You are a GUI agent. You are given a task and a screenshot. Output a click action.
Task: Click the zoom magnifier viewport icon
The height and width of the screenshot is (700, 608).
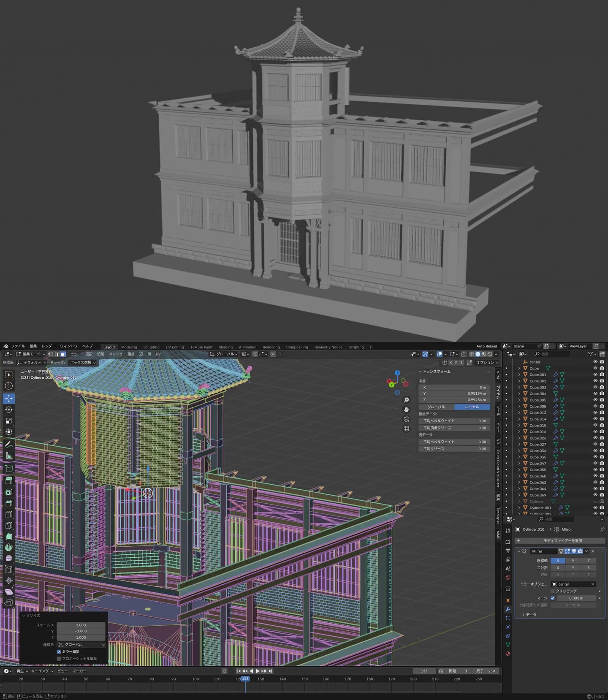[x=406, y=400]
